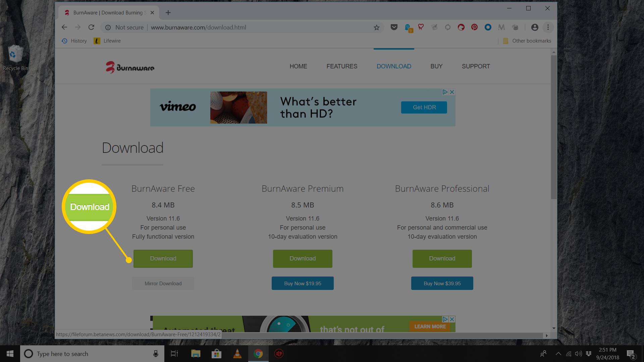Open the taskbar clock and date
The height and width of the screenshot is (362, 644).
tap(608, 354)
